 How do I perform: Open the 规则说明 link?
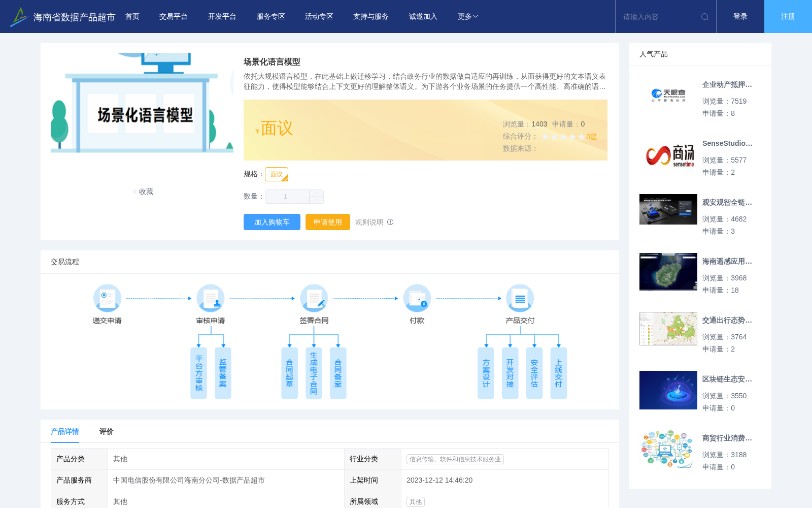[369, 222]
